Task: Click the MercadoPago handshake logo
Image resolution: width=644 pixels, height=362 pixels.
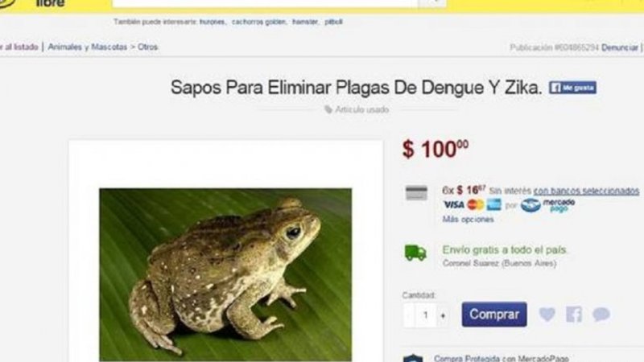Action: pos(530,205)
